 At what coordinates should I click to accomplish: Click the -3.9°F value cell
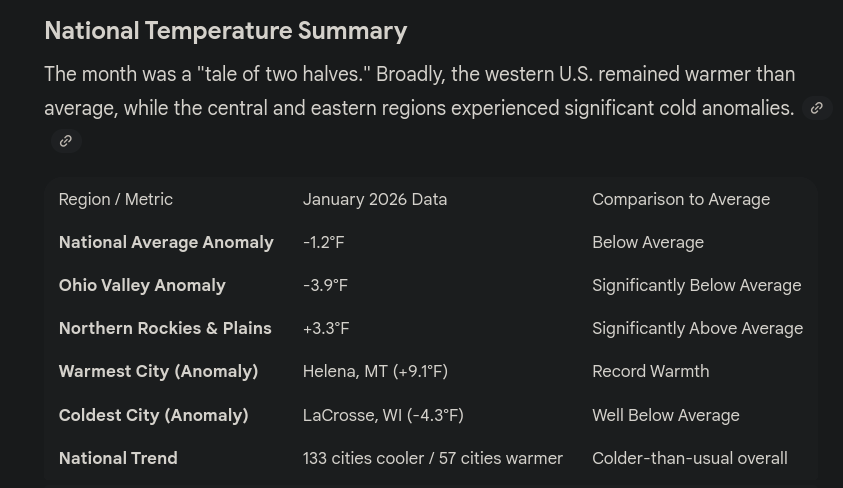pos(325,285)
